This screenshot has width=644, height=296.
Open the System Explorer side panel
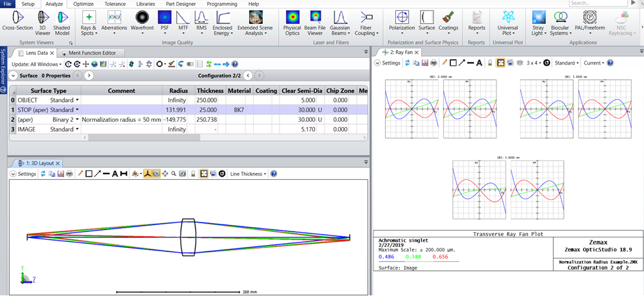3,70
